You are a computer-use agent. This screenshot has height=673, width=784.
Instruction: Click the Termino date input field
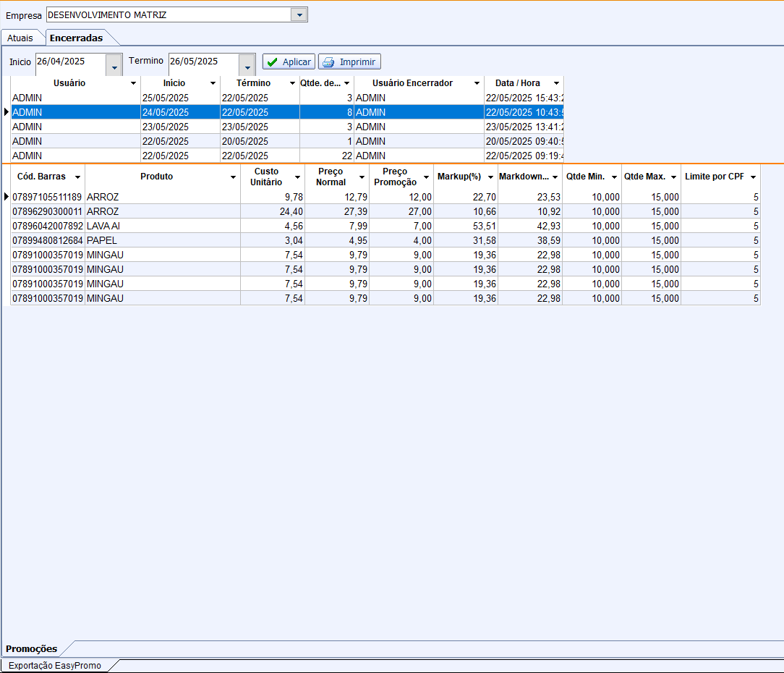pos(203,62)
